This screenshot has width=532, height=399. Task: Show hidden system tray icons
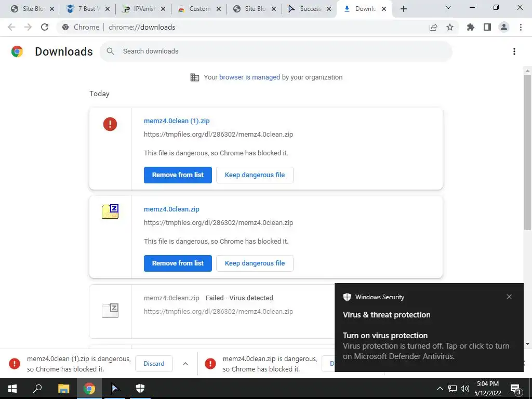click(x=440, y=389)
